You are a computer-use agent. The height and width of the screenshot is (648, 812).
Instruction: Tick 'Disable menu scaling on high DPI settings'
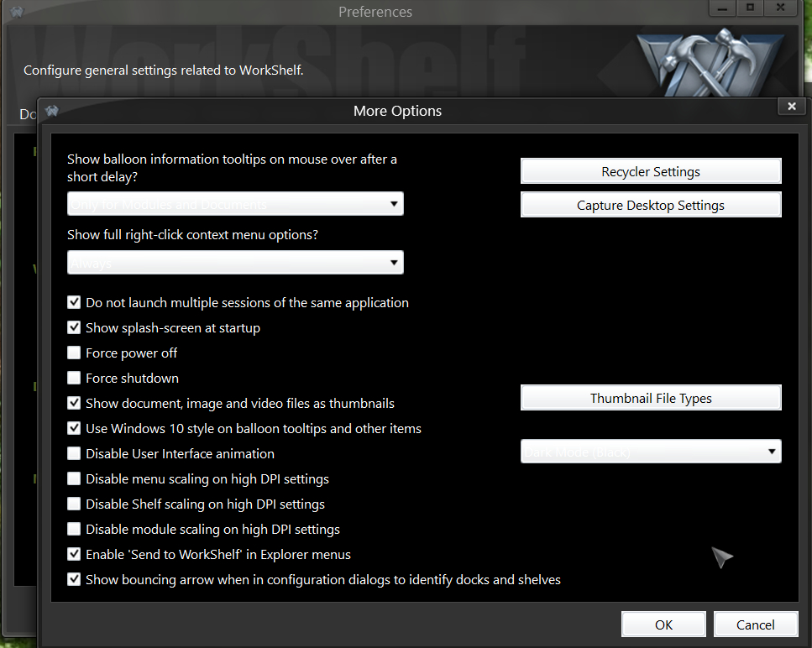coord(74,478)
